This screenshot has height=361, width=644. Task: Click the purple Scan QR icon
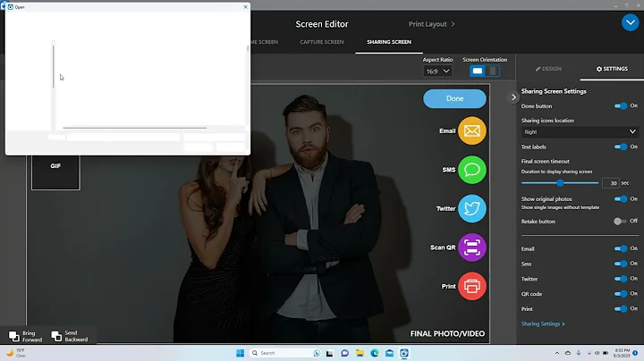[x=472, y=248]
